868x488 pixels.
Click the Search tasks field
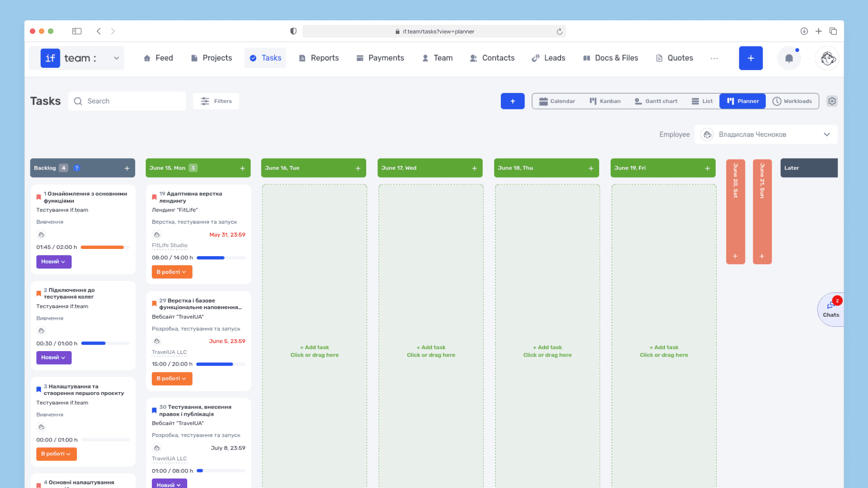click(127, 101)
